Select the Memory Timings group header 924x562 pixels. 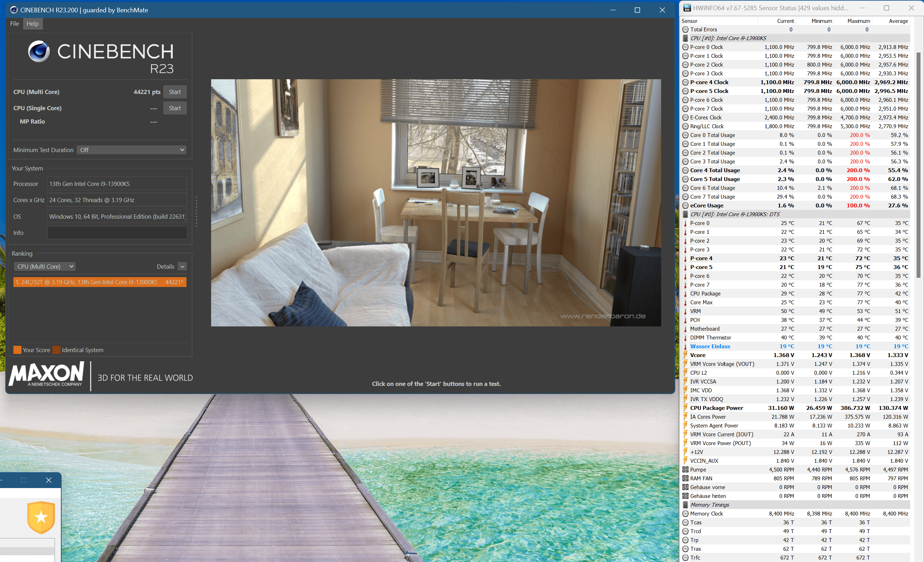(795, 505)
